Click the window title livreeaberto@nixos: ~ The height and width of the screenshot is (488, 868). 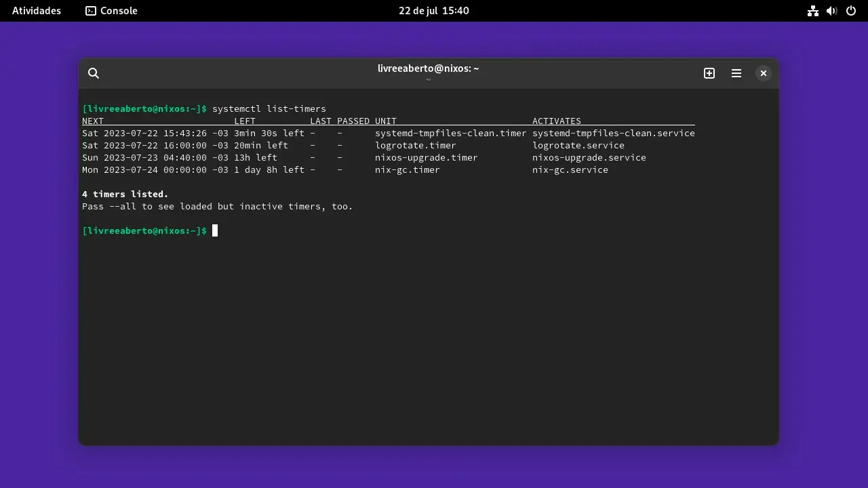pos(429,68)
